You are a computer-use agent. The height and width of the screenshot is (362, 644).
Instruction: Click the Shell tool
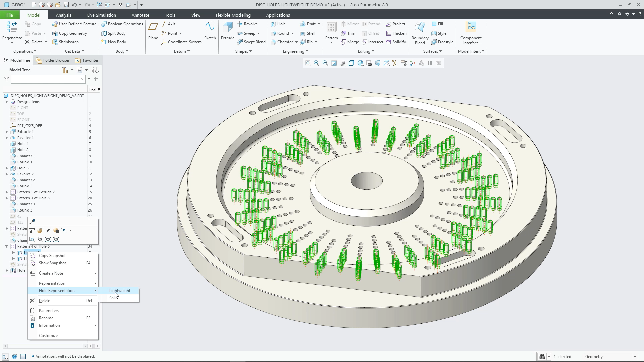308,33
